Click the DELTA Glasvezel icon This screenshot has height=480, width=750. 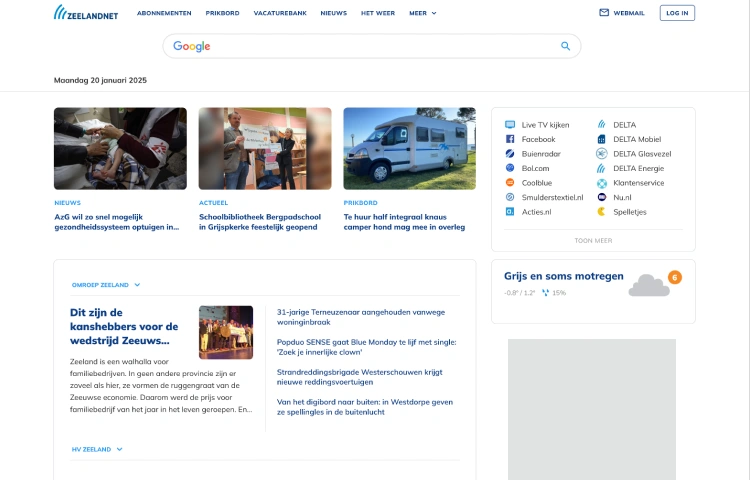point(602,153)
